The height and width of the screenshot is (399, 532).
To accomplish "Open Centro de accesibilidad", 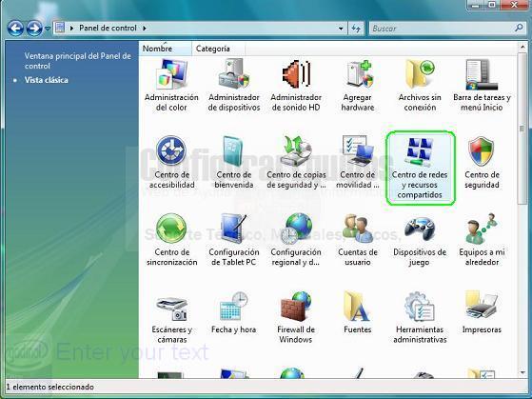I will click(171, 162).
